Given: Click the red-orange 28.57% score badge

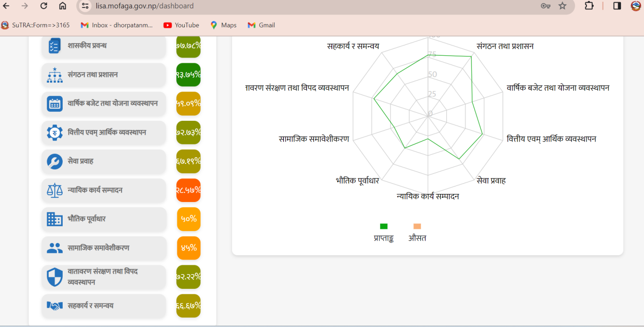Looking at the screenshot, I should click(x=189, y=190).
